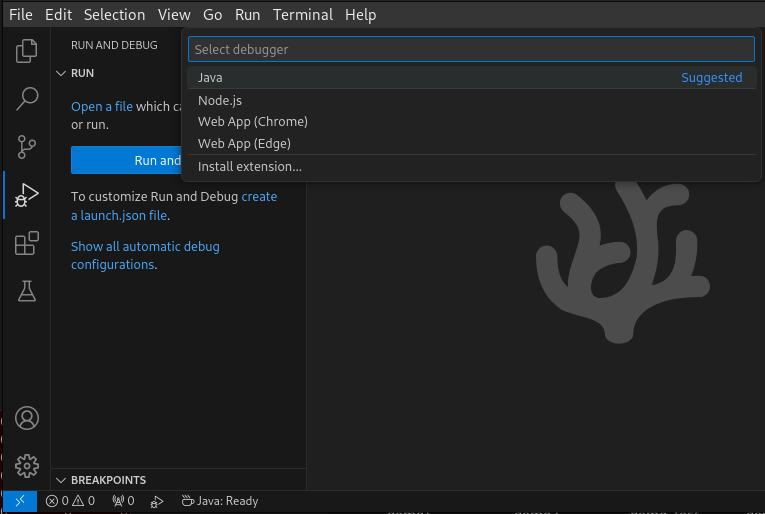This screenshot has width=765, height=514.
Task: Open the Selection menu
Action: [x=114, y=15]
